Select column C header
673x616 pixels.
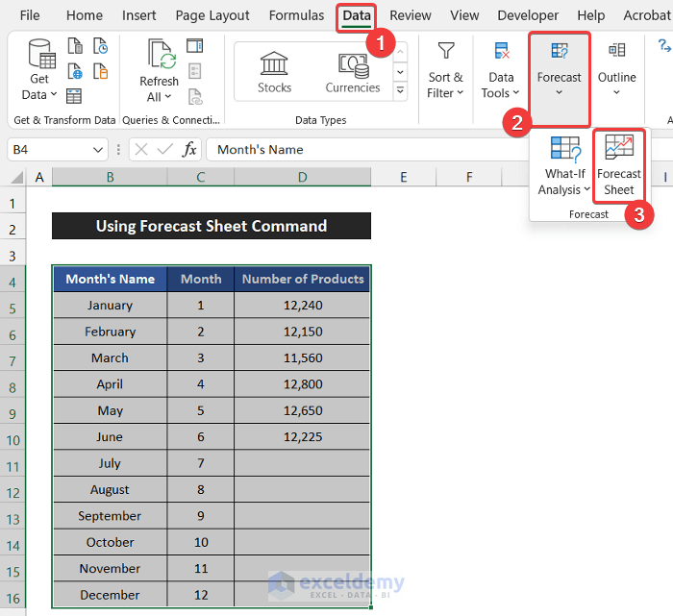[200, 177]
